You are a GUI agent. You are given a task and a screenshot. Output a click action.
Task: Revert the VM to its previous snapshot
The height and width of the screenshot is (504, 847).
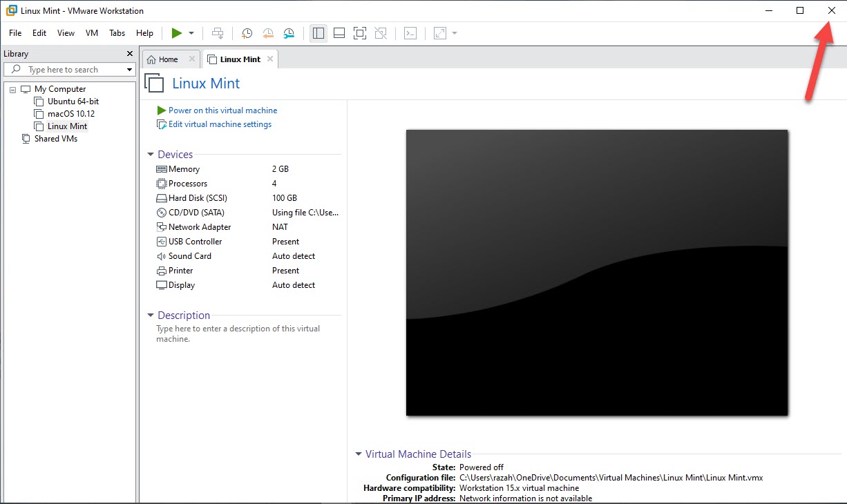(268, 33)
